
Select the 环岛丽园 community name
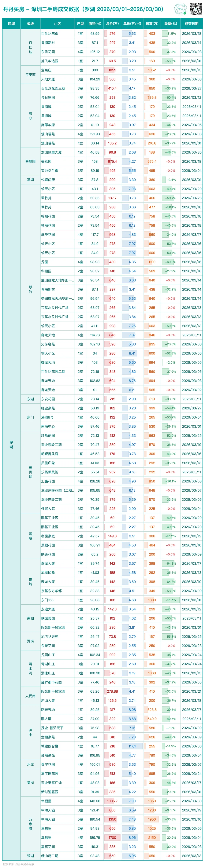(48, 435)
